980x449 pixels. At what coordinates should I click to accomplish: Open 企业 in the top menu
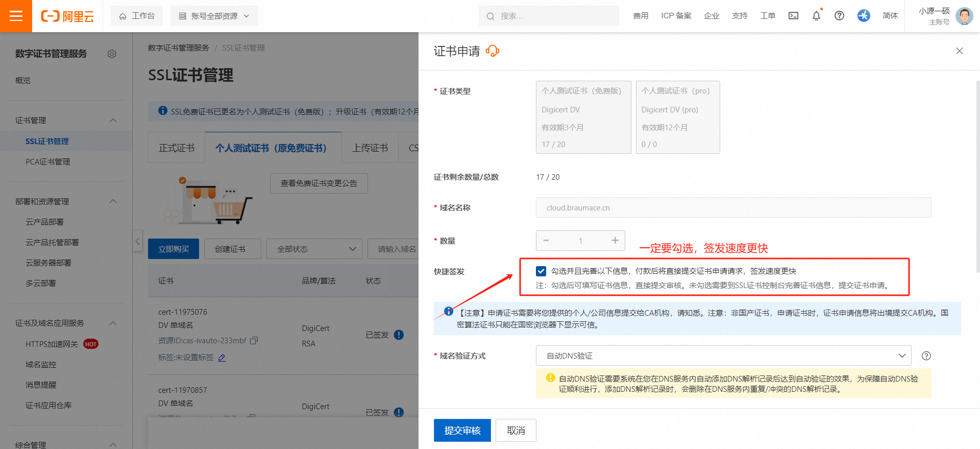712,16
